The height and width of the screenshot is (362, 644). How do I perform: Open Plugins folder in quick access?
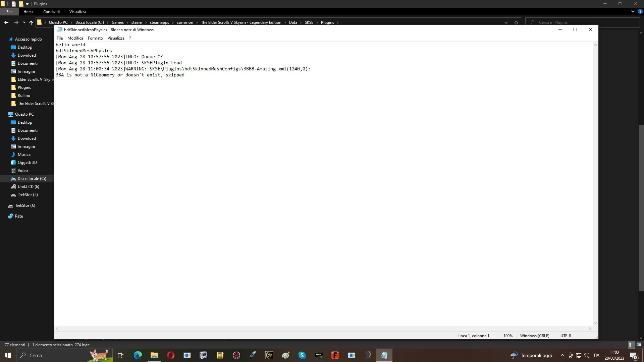(x=24, y=87)
